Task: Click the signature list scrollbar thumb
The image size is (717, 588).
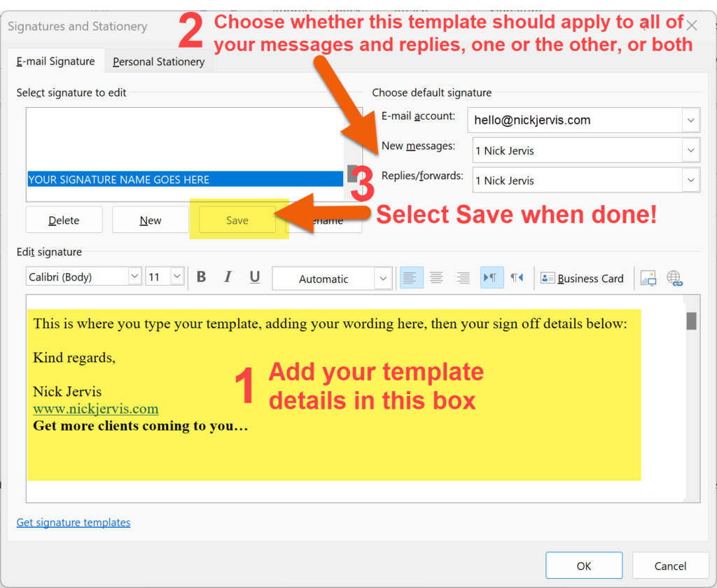Action: click(x=352, y=174)
